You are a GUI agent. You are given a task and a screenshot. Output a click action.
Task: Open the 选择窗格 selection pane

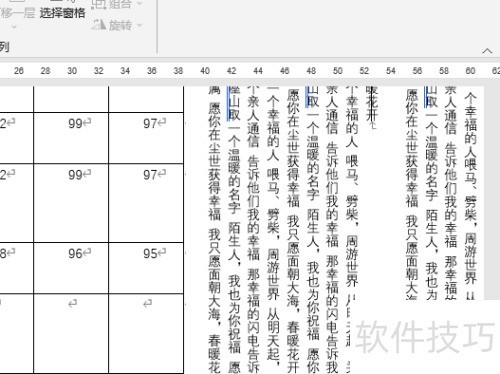point(62,13)
